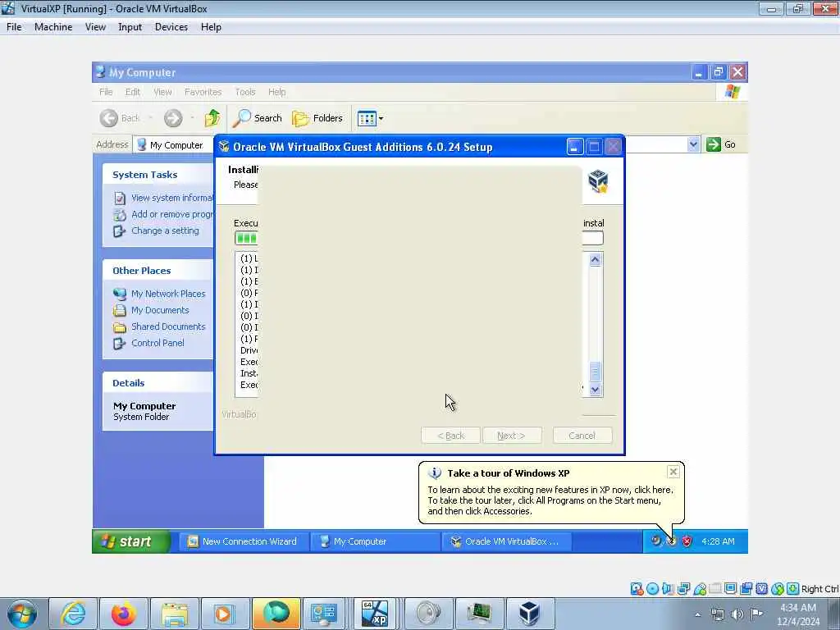
Task: Open Favorites menu in My Computer window
Action: tap(203, 92)
